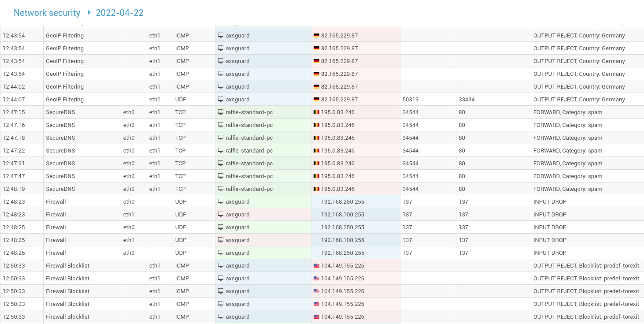Select the eth0 interface cell in a SecureDNS row
644x324 pixels.
coord(129,112)
